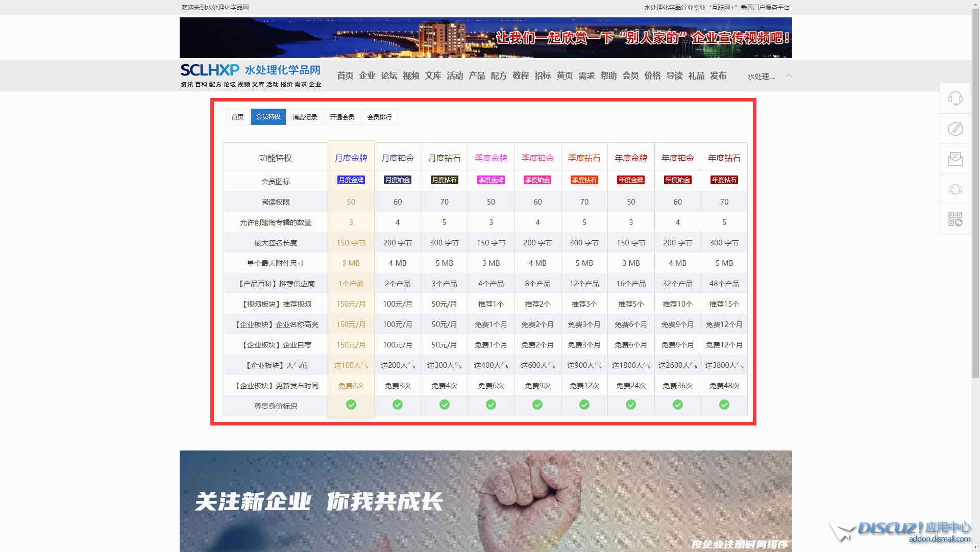Open the envelope message icon

coord(955,159)
